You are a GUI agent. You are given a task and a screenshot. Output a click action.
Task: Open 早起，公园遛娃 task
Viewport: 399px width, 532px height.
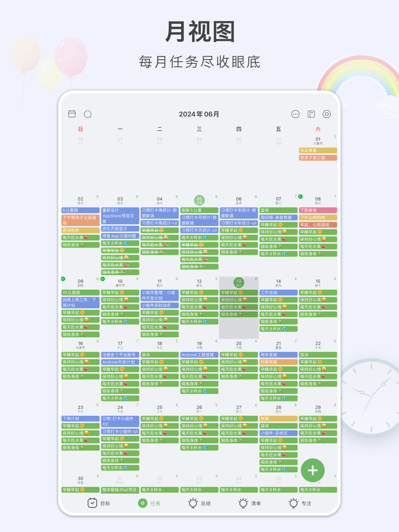[x=318, y=225]
